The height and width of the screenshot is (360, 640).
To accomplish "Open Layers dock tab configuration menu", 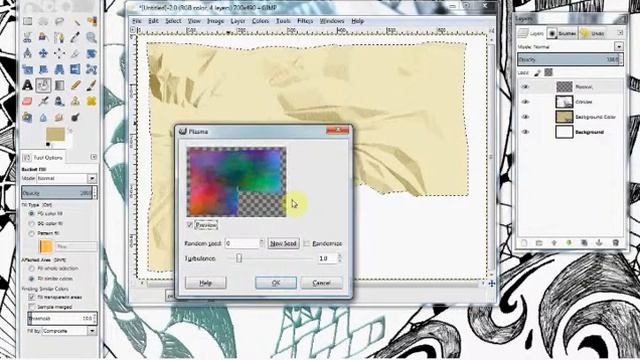I will point(620,33).
